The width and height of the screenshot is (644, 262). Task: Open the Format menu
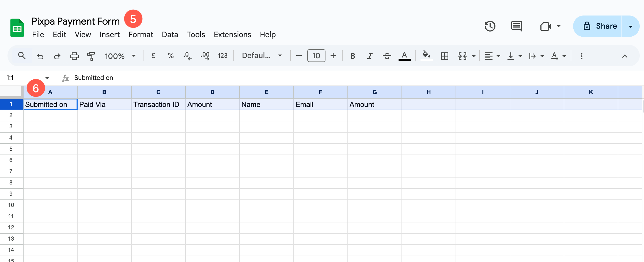tap(141, 34)
